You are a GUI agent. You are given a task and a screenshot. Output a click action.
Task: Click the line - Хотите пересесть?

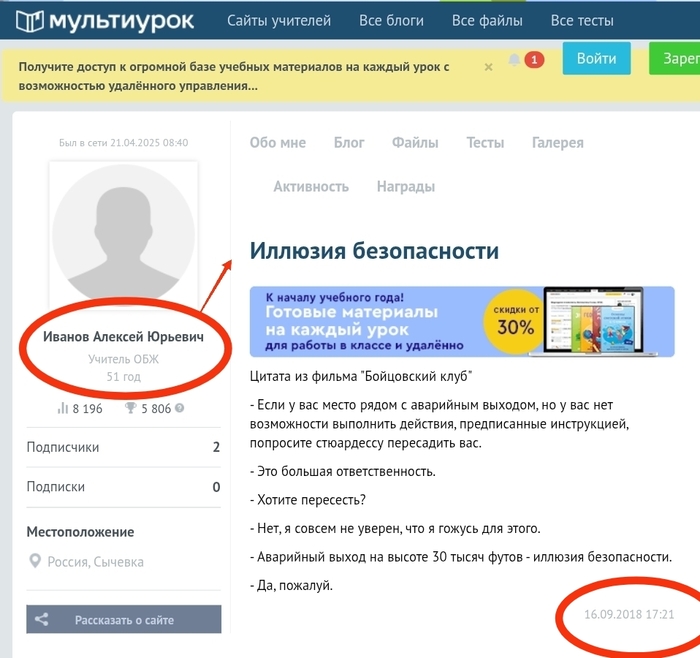coord(308,500)
